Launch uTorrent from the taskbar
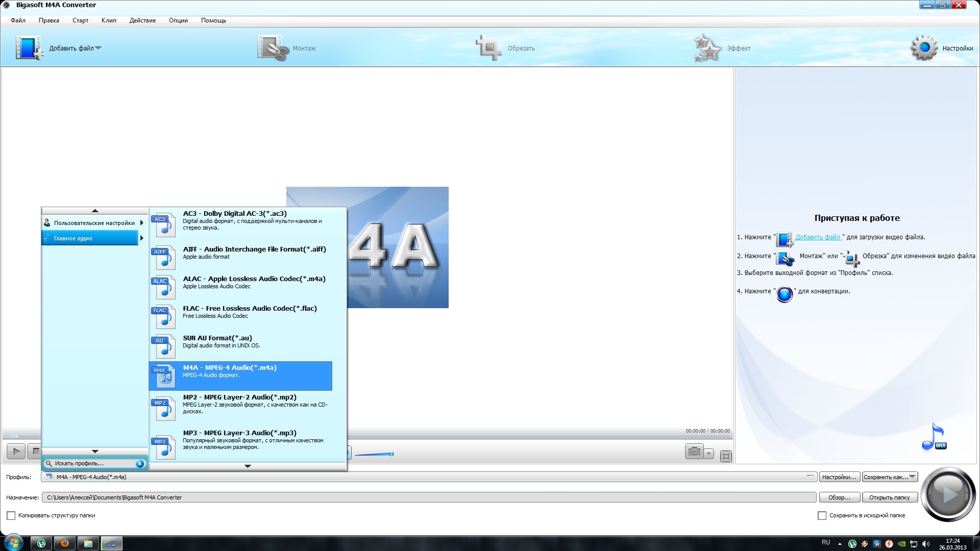The height and width of the screenshot is (551, 980). coord(41,543)
